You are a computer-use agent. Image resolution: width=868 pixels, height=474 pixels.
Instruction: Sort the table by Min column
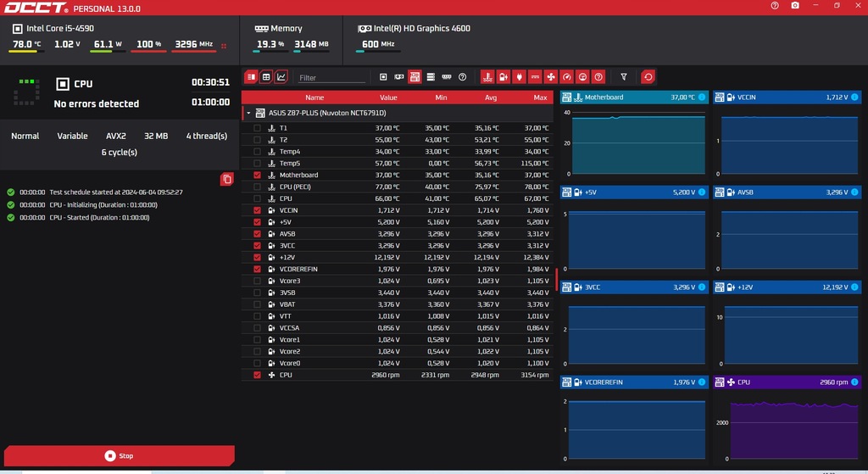pyautogui.click(x=441, y=98)
